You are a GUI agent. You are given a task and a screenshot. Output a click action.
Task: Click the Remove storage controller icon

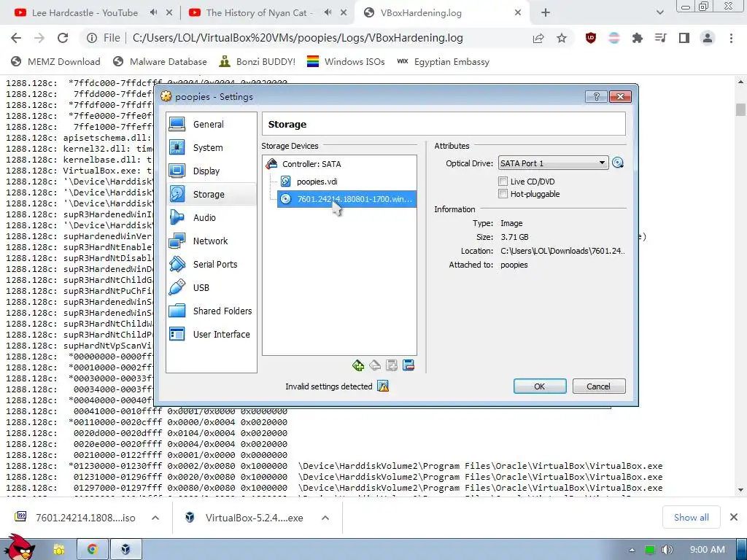point(375,365)
